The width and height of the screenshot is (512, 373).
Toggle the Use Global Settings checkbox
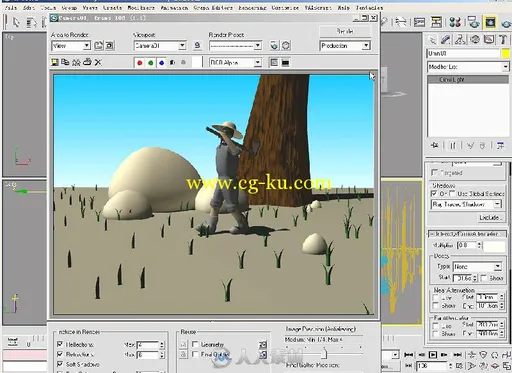[x=452, y=194]
